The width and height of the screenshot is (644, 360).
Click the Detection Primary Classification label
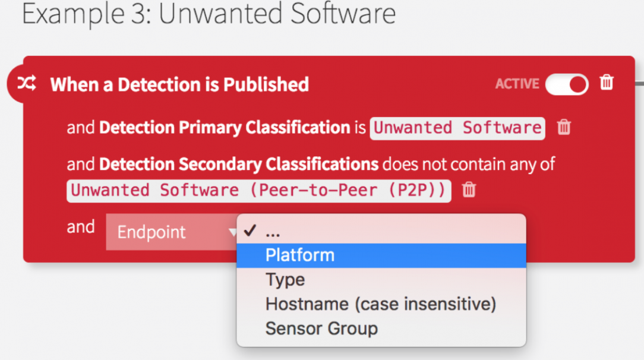(x=225, y=128)
